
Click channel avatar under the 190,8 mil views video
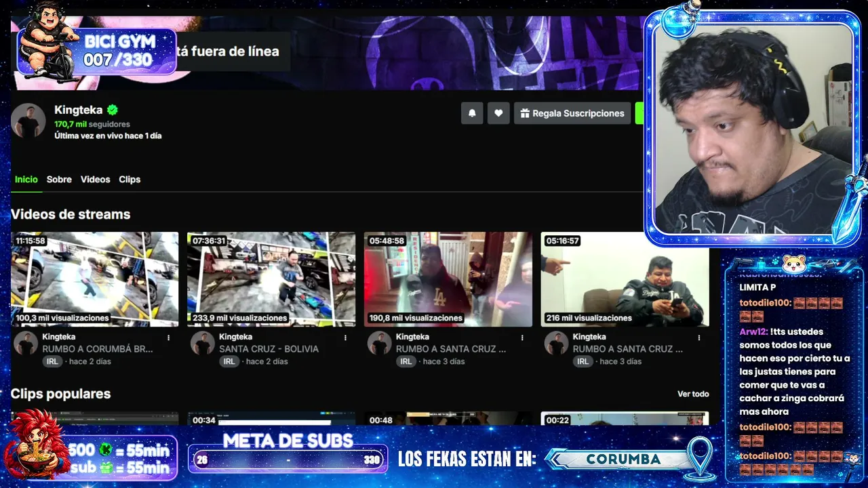pyautogui.click(x=380, y=343)
